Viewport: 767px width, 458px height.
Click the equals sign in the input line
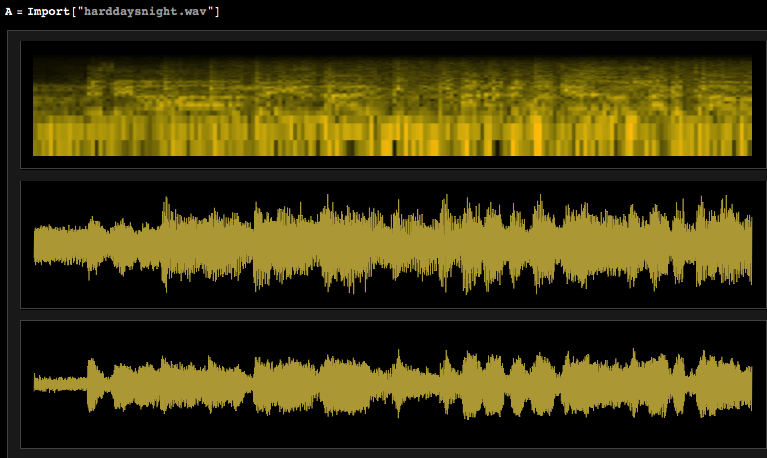point(21,11)
